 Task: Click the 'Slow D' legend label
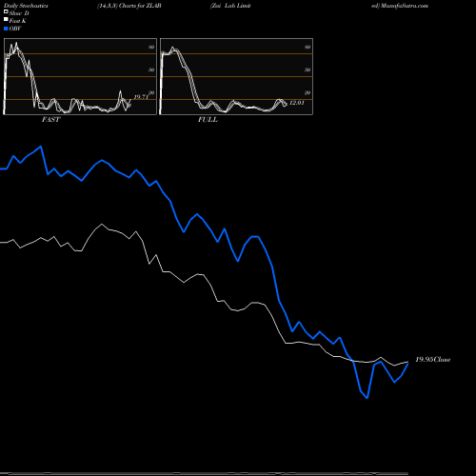19,13
